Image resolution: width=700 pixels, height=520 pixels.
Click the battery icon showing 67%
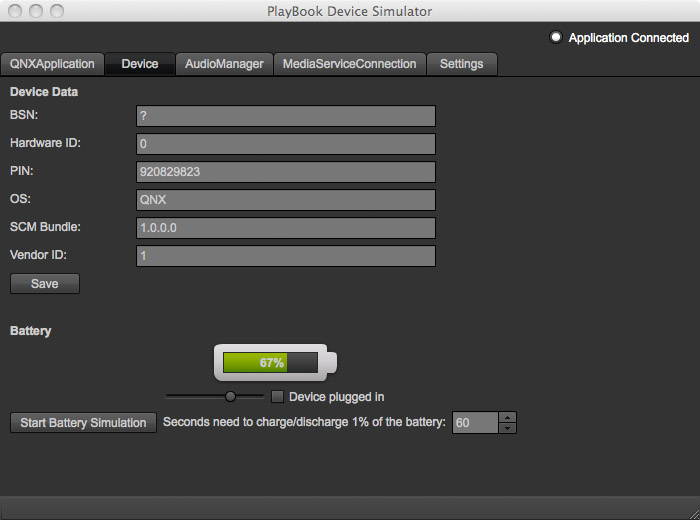pyautogui.click(x=275, y=362)
